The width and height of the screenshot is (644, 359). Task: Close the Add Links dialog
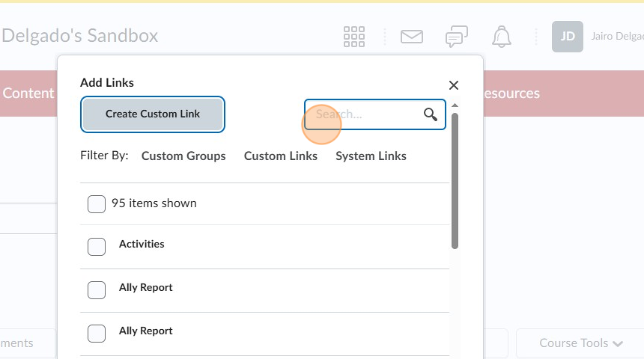coord(453,85)
